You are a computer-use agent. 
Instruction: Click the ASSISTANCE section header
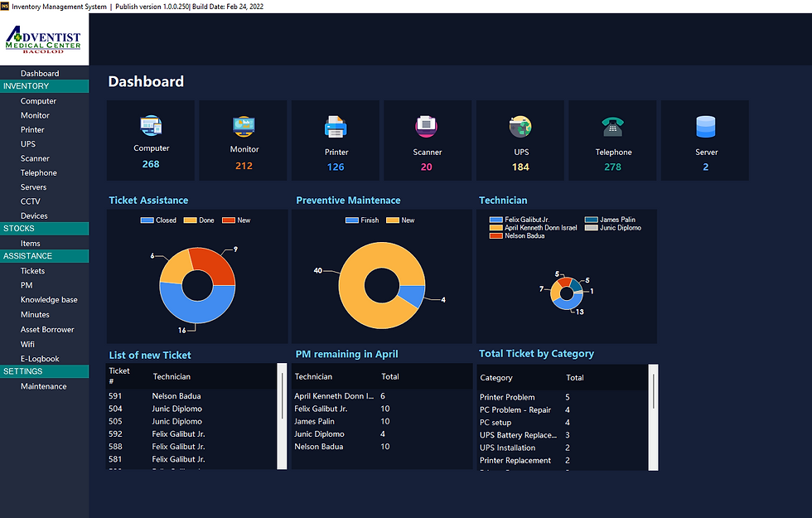(x=45, y=256)
